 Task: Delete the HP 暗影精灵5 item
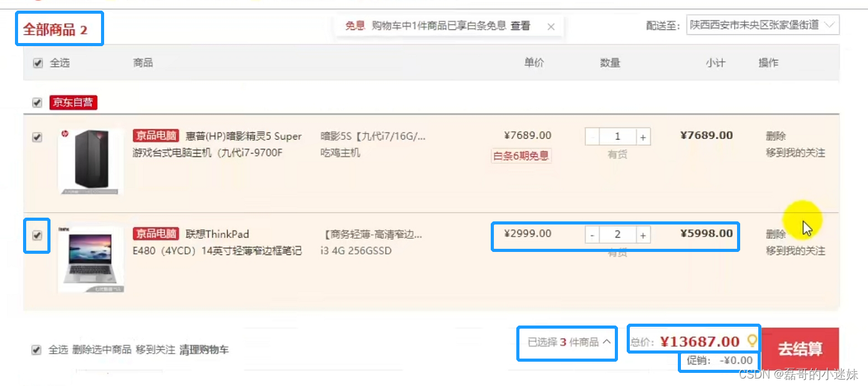tap(776, 136)
